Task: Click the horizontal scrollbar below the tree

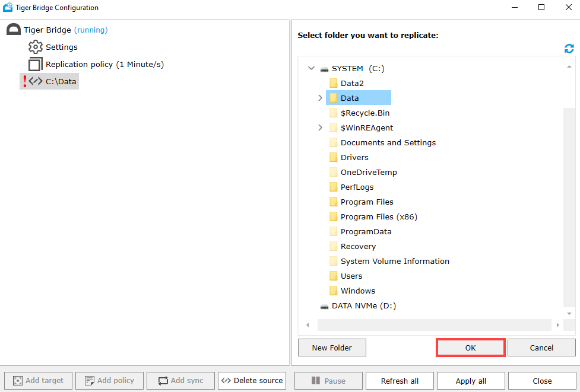Action: click(433, 324)
